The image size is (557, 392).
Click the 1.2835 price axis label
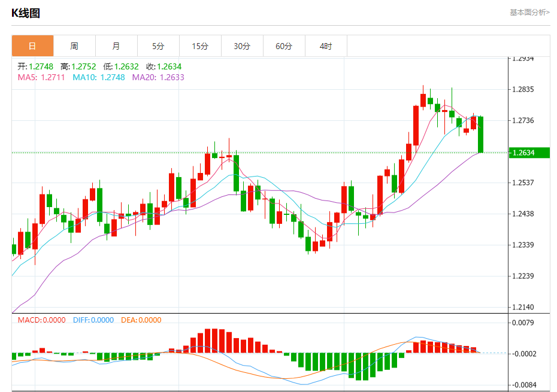click(x=523, y=90)
